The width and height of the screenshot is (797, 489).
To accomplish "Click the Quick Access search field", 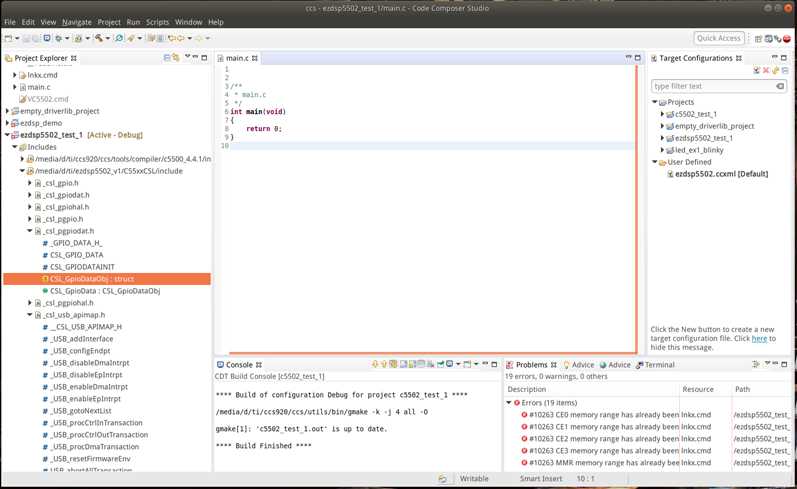I will 719,38.
